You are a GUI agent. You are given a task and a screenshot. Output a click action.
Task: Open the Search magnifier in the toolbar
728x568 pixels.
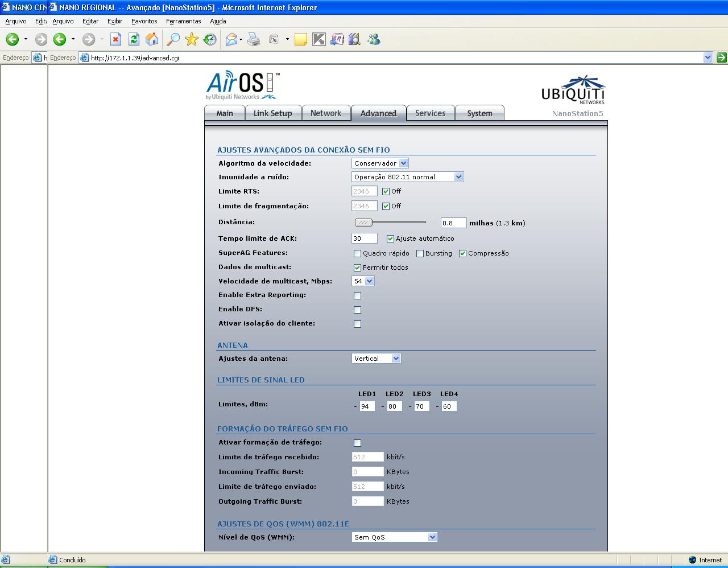[173, 39]
